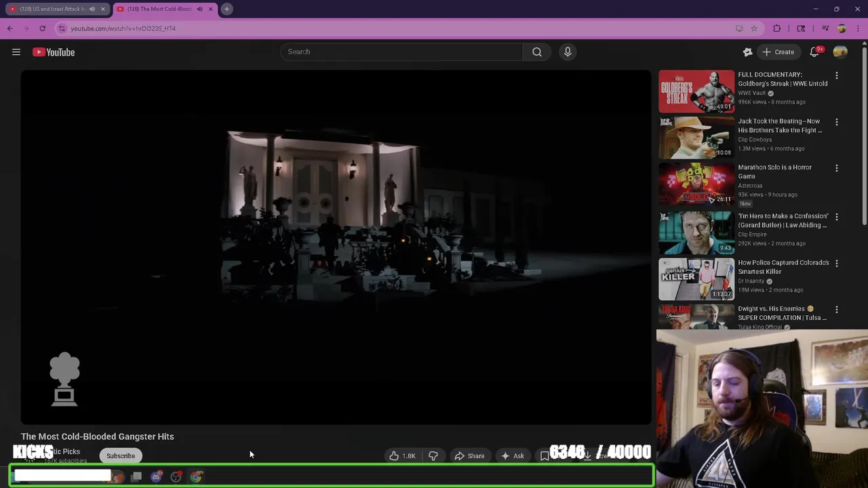Open the Tulsa King Dwight thumbnail
Viewport: 868px width, 488px height.
pos(696,317)
